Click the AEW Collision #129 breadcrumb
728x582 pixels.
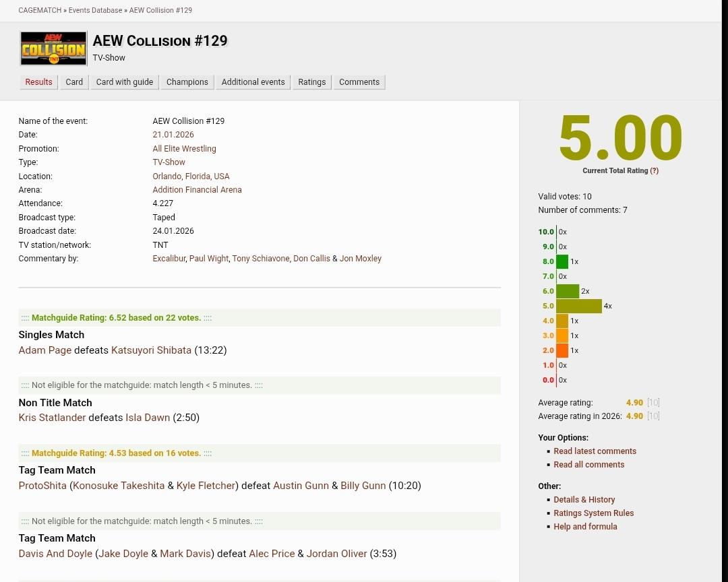pyautogui.click(x=160, y=10)
